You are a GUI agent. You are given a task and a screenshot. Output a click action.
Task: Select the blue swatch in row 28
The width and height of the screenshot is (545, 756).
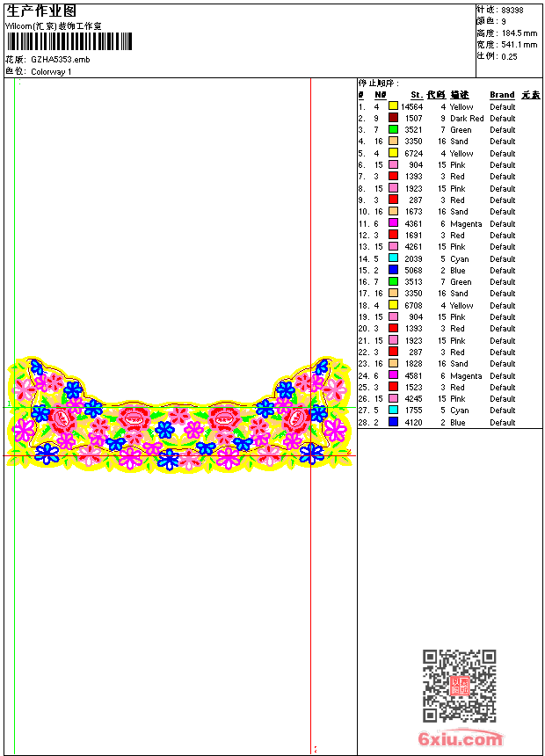[393, 422]
